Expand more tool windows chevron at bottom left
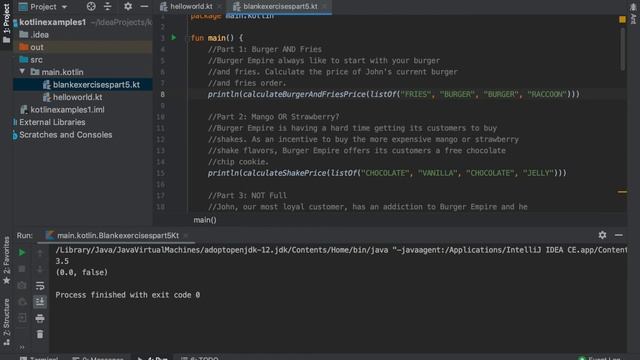 pos(22,347)
